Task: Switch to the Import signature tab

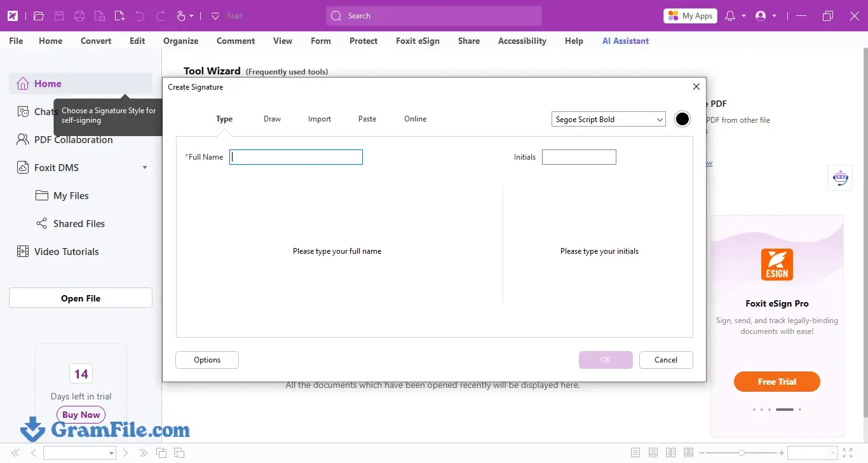Action: click(320, 119)
